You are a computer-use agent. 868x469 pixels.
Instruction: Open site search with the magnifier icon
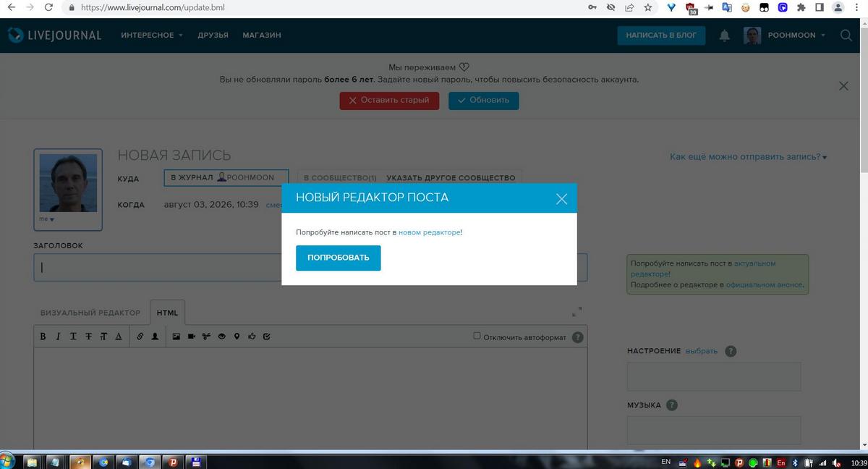[846, 35]
